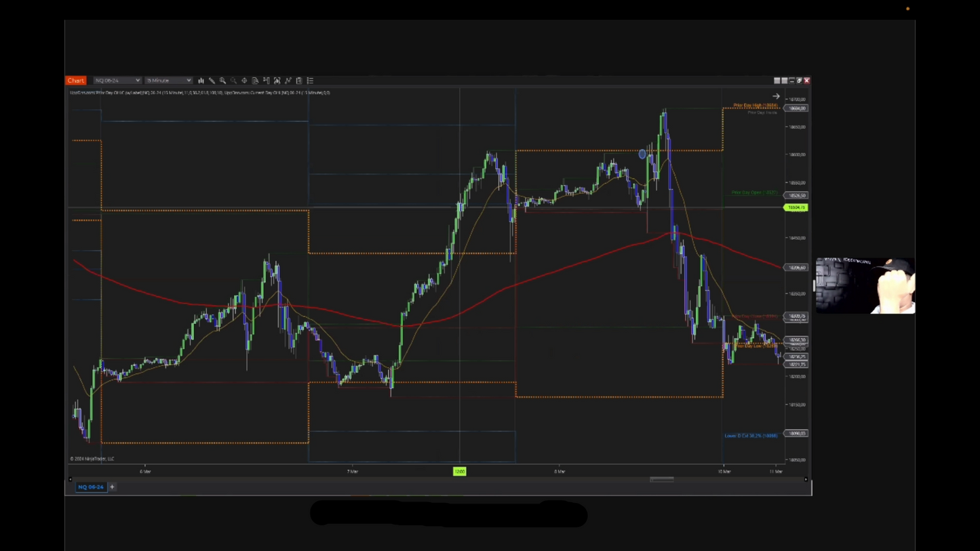Image resolution: width=980 pixels, height=551 pixels.
Task: Activate the crosshair cursor icon
Action: [x=244, y=81]
